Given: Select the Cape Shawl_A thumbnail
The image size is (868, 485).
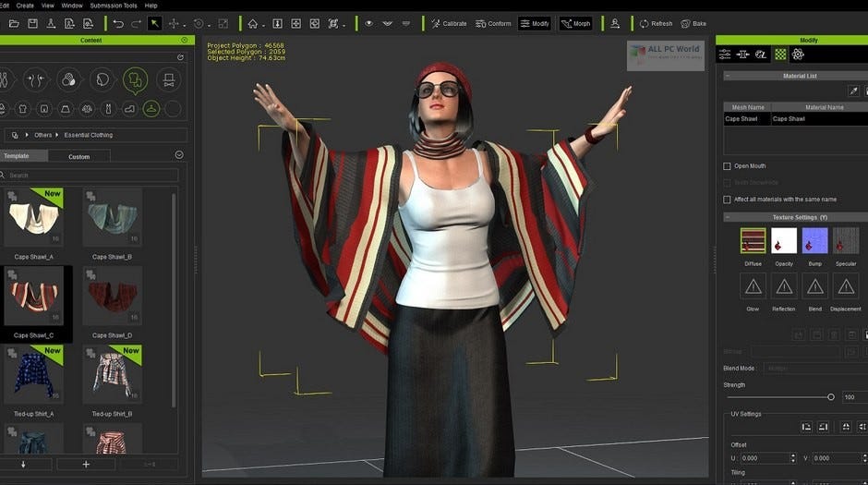Looking at the screenshot, I should [x=34, y=218].
